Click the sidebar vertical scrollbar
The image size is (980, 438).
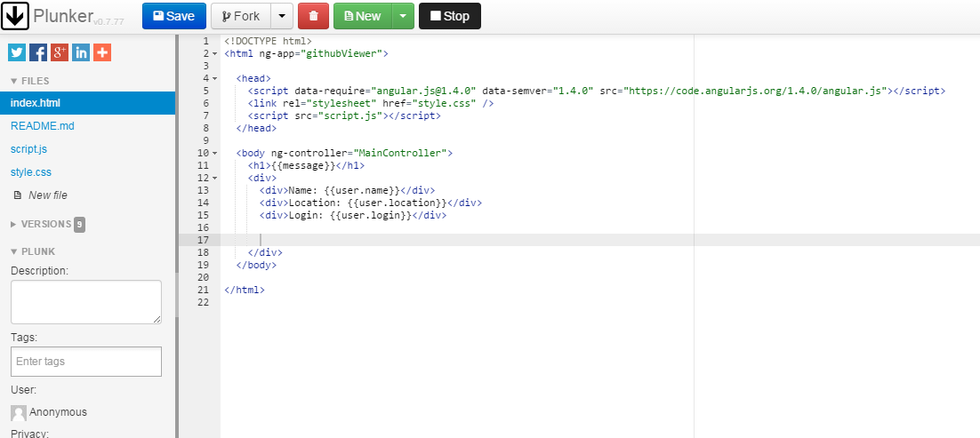tap(177, 237)
